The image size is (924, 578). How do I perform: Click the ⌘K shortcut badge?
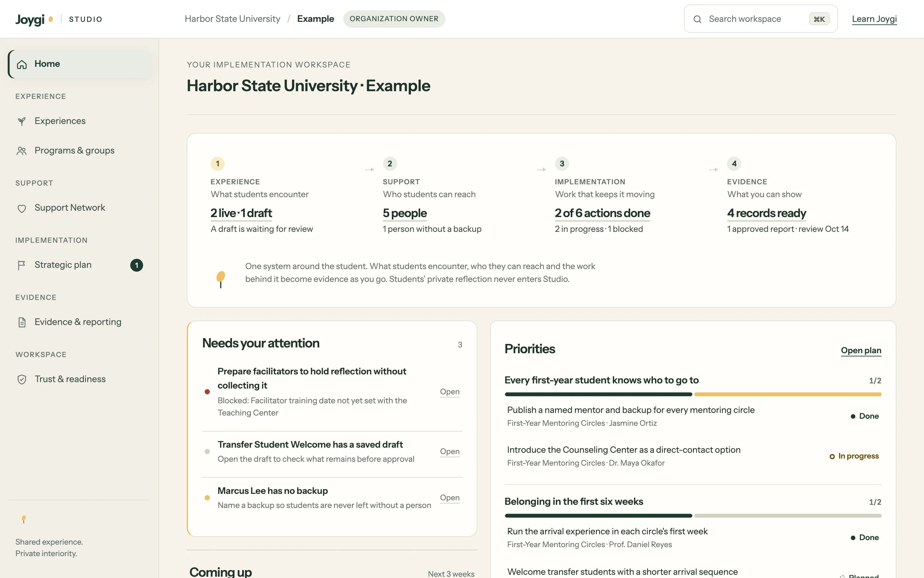point(819,19)
